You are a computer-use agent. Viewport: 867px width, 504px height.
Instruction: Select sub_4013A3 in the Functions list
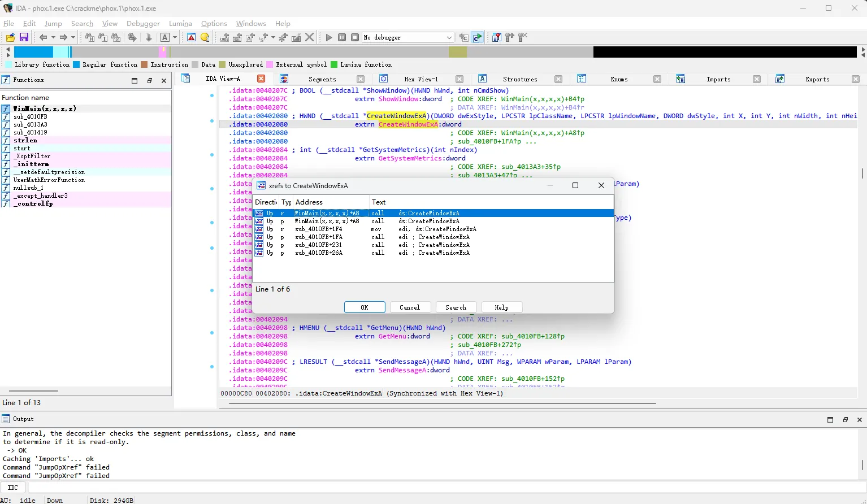tap(86, 124)
